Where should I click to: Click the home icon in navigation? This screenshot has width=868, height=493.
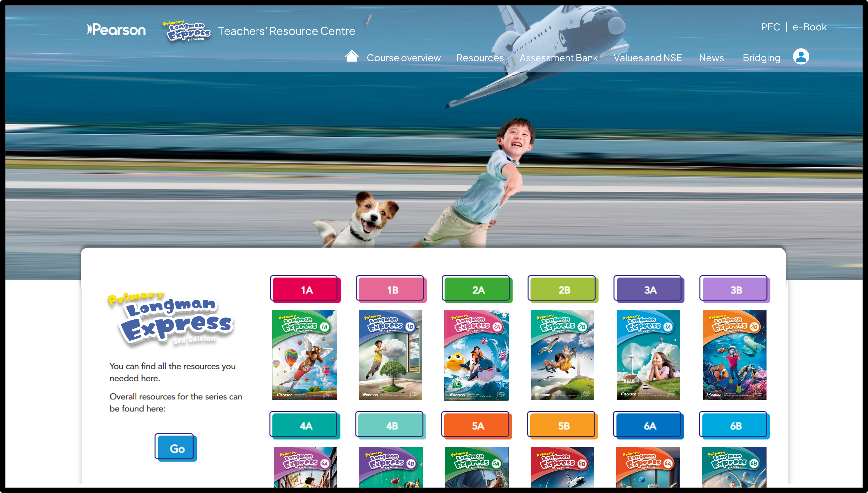click(351, 56)
